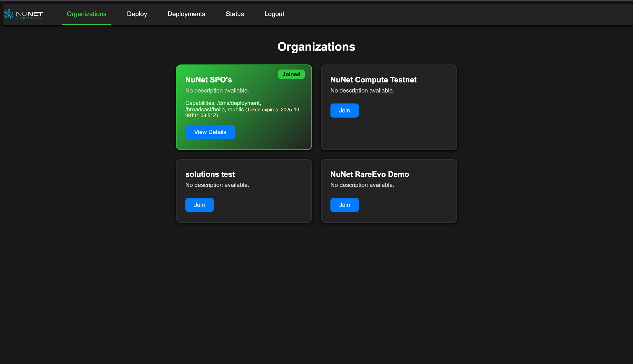Click the NuNet RareEvo Demo heading
This screenshot has height=364, width=633.
[x=370, y=174]
